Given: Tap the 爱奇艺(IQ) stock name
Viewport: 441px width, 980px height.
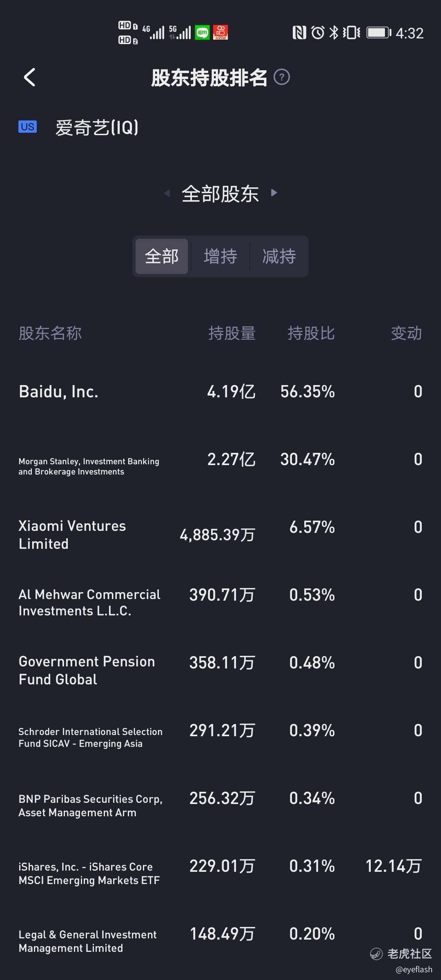Looking at the screenshot, I should (97, 127).
